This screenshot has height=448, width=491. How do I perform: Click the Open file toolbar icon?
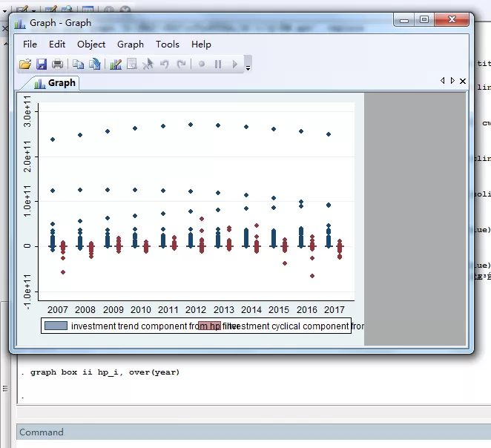(25, 65)
